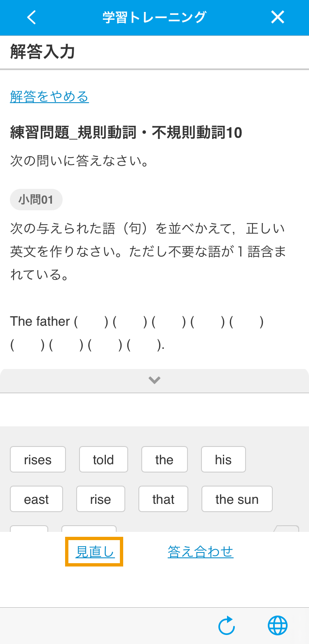
Task: Pick the word chip "that"
Action: point(164,499)
